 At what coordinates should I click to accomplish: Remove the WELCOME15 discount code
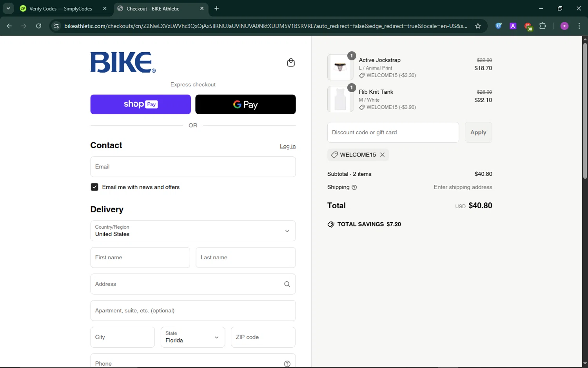382,155
